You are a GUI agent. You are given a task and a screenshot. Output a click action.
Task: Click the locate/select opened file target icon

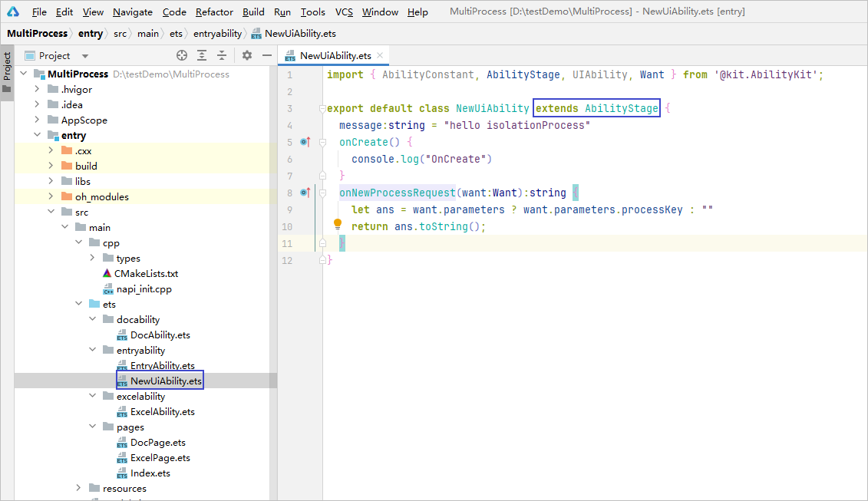[x=182, y=55]
